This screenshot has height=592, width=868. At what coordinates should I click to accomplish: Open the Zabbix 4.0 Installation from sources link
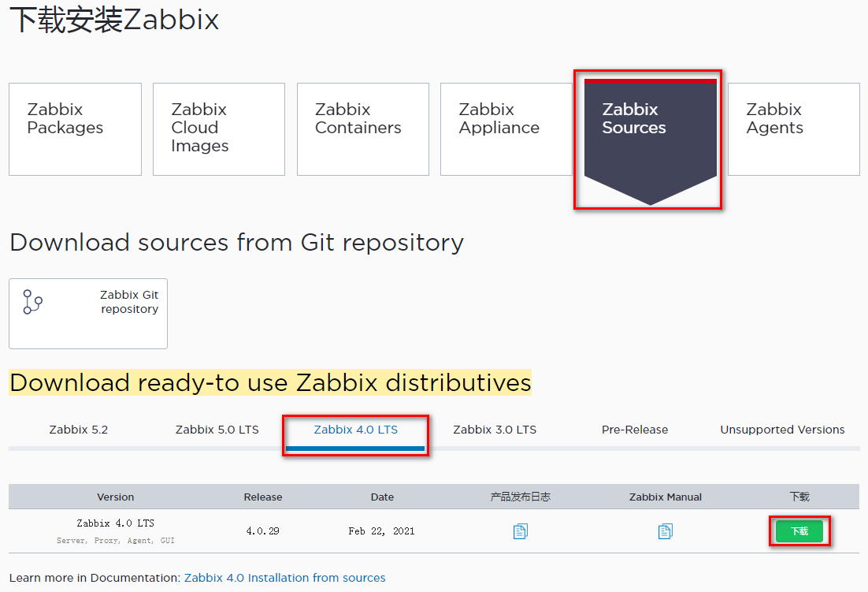[284, 578]
